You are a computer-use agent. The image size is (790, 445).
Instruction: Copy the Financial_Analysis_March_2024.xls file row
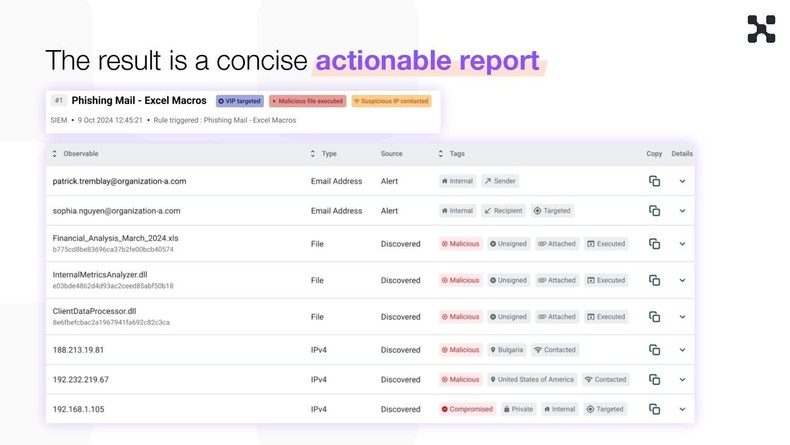click(654, 244)
